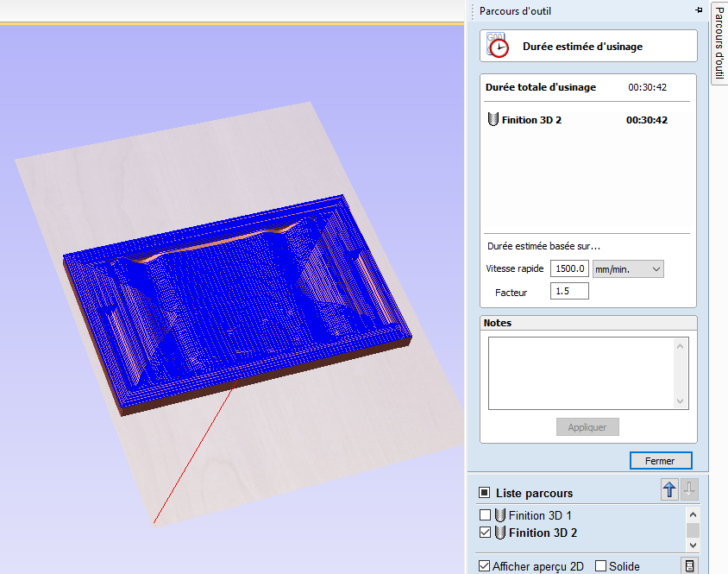728x574 pixels.
Task: Click the Finition 3D 2 tool icon in list
Action: [500, 533]
